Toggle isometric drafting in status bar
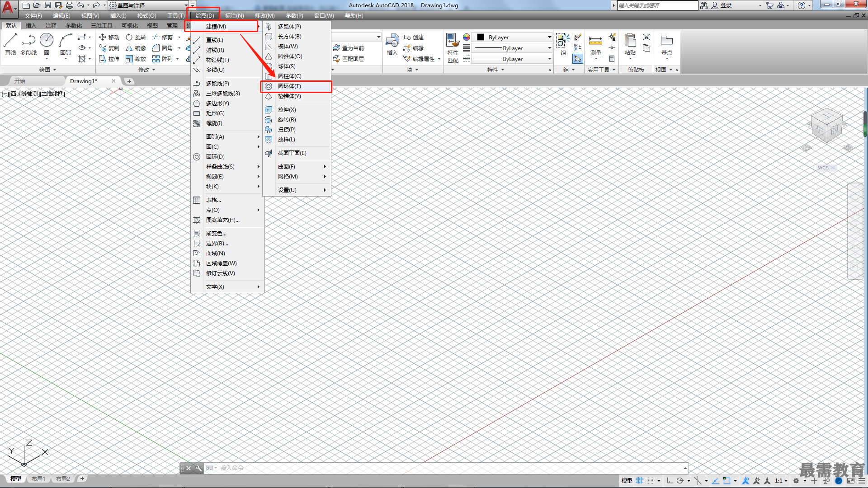This screenshot has width=868, height=488. [x=698, y=480]
